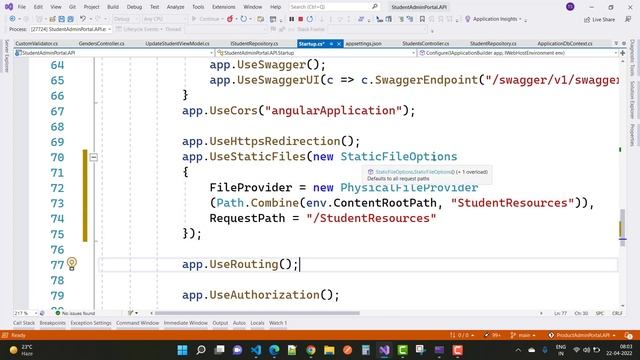Toggle pin on the Startup.cs tab
Image resolution: width=640 pixels, height=360 pixels.
tap(331, 44)
